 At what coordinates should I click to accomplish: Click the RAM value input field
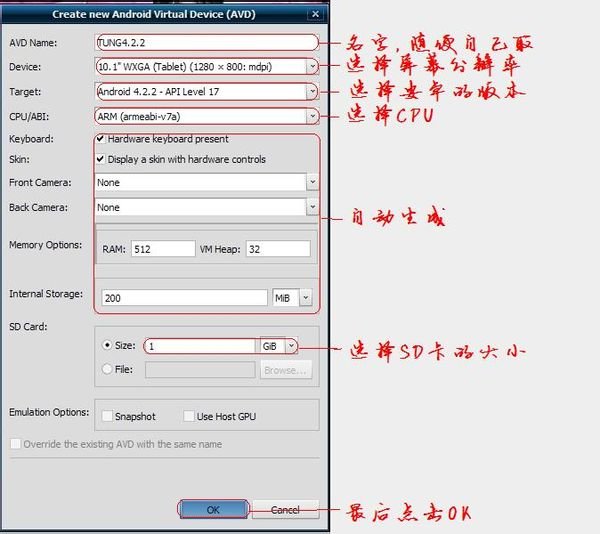162,249
